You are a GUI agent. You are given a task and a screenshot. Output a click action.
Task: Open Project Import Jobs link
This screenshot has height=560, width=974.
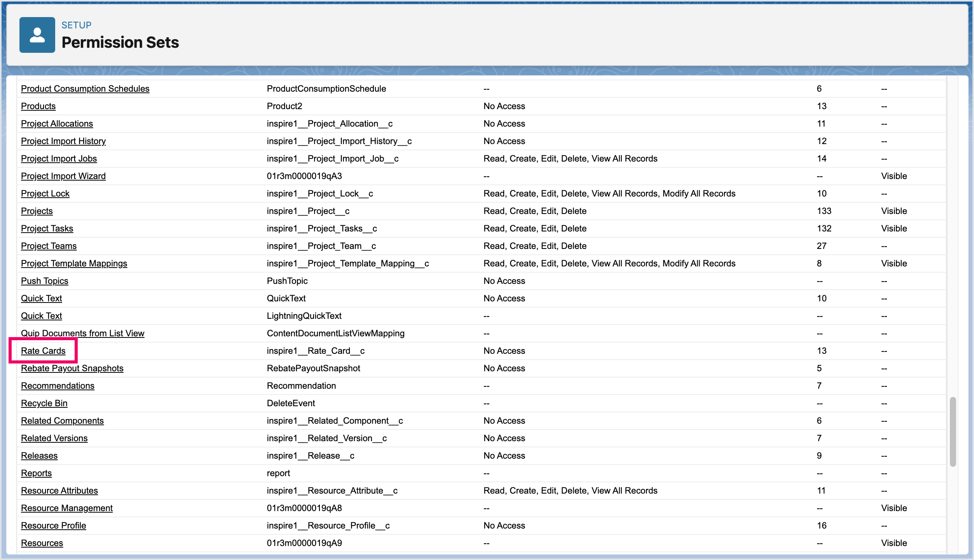(59, 158)
